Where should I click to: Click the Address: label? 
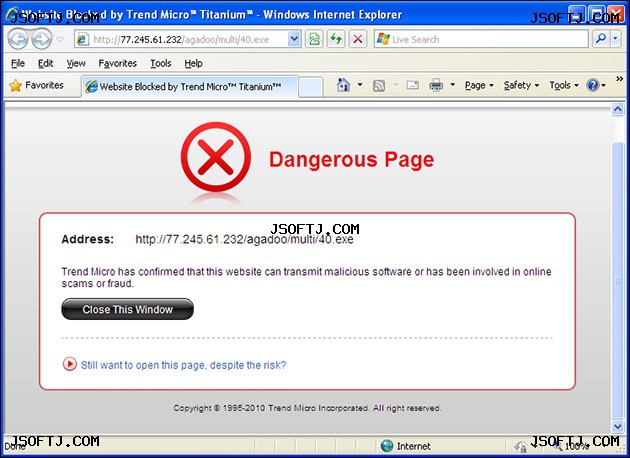tap(88, 239)
